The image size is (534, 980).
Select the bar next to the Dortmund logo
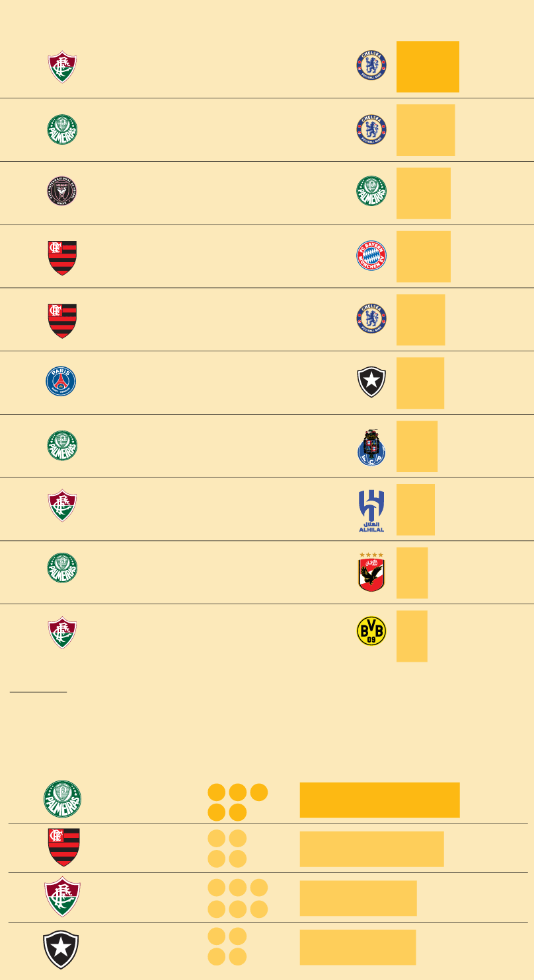pos(412,636)
